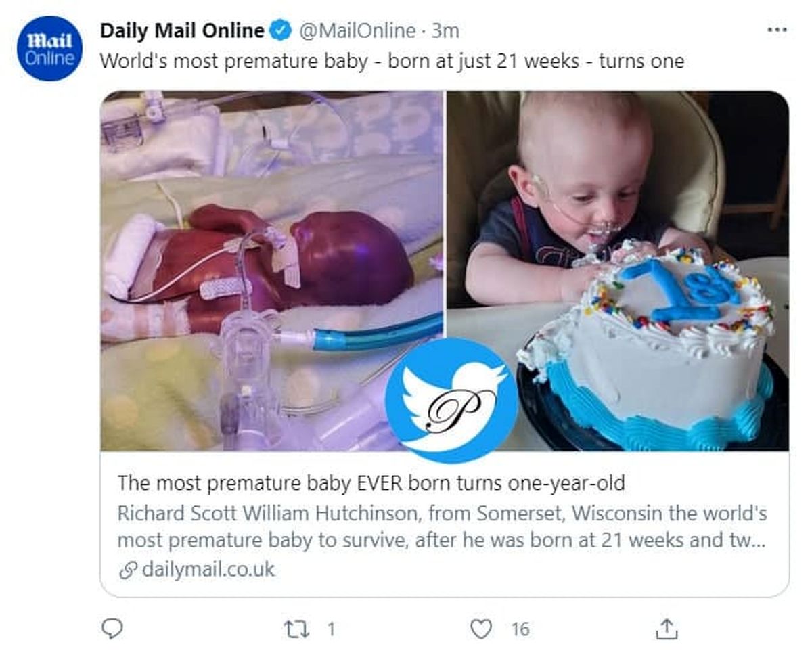Click the like count number 16
The image size is (812, 655).
click(x=520, y=629)
